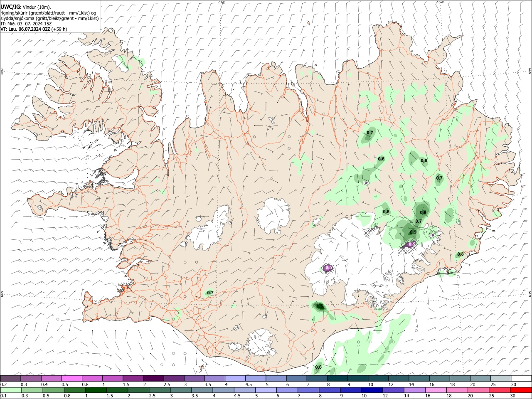
Task: Pick the white swatch labeled 30 in upper legend
Action: [x=521, y=379]
